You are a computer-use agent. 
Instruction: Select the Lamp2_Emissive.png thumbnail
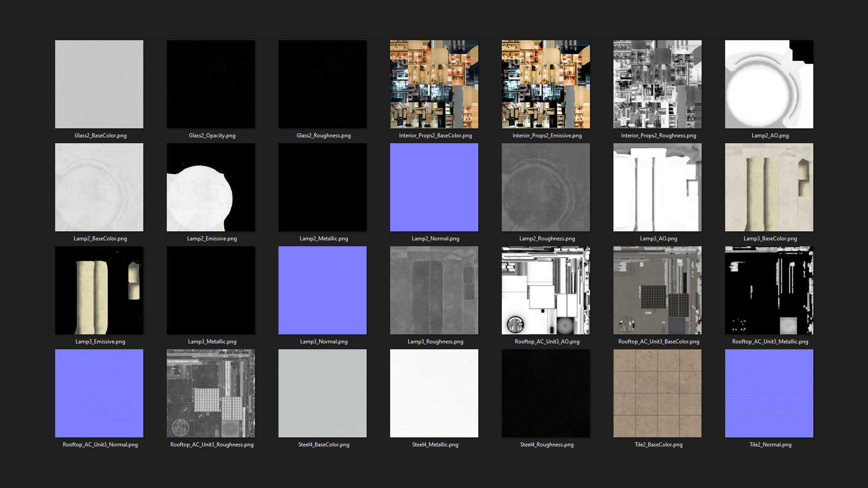click(211, 187)
